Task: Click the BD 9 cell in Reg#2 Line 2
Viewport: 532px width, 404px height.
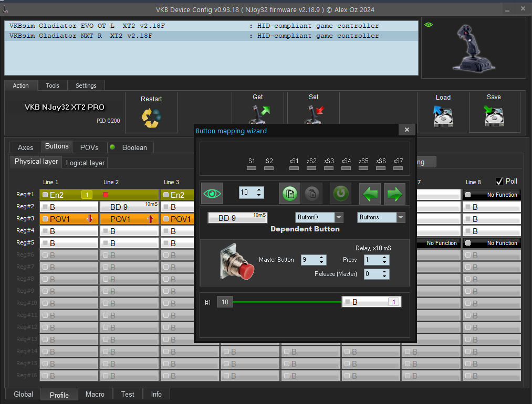Action: pos(130,207)
